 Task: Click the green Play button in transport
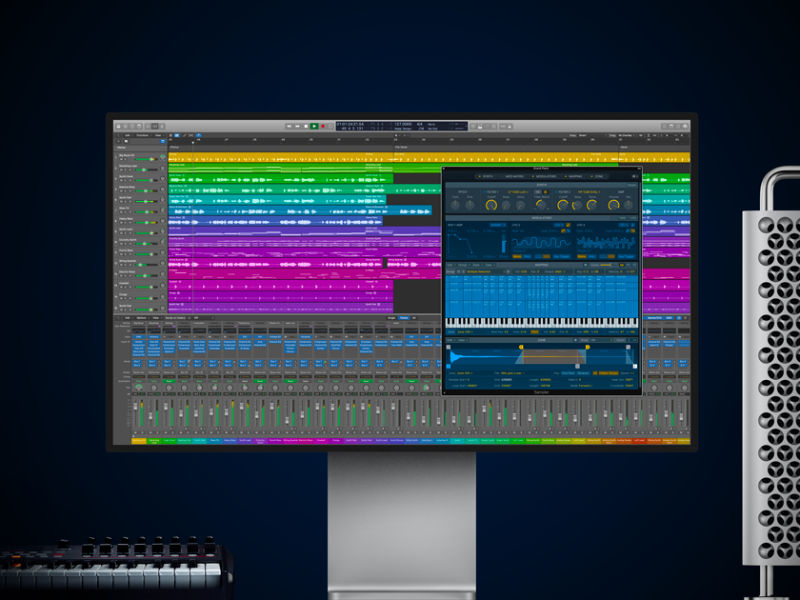[x=314, y=126]
